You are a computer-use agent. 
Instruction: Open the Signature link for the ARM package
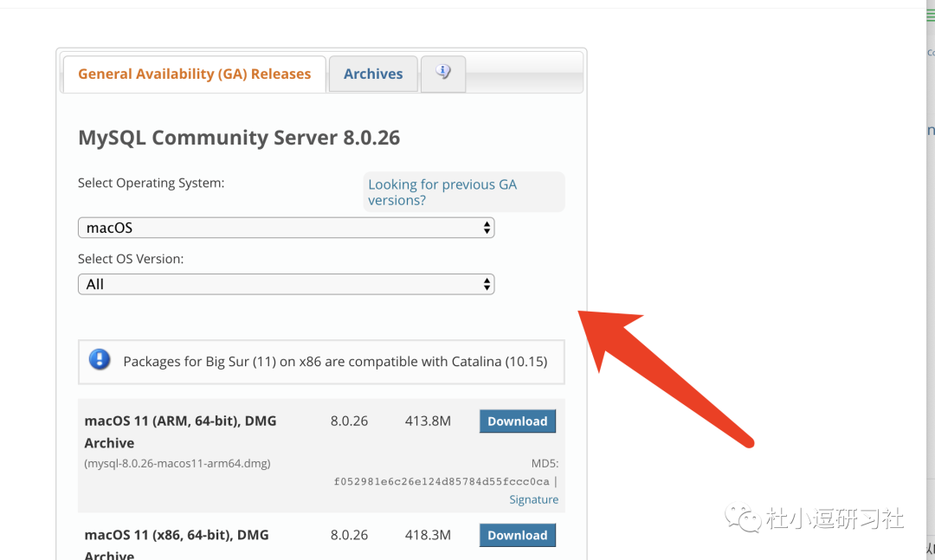[533, 499]
